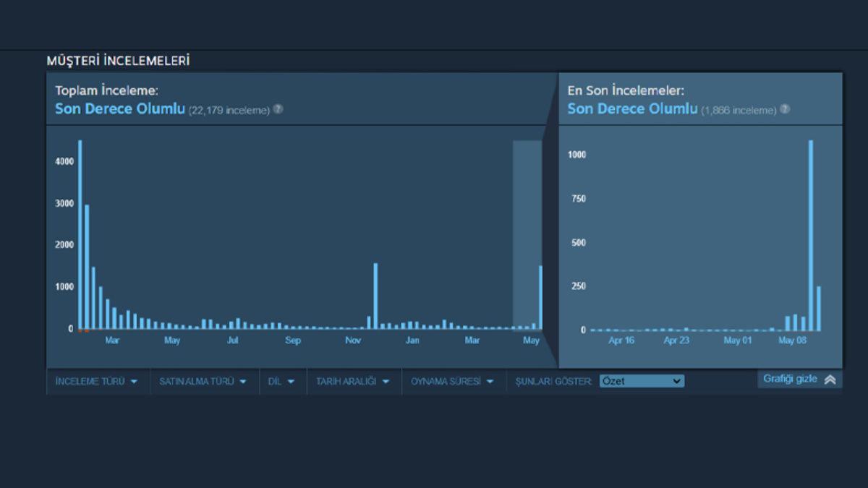
Task: Click the TARİH ARALIĞI filter label
Action: (346, 381)
